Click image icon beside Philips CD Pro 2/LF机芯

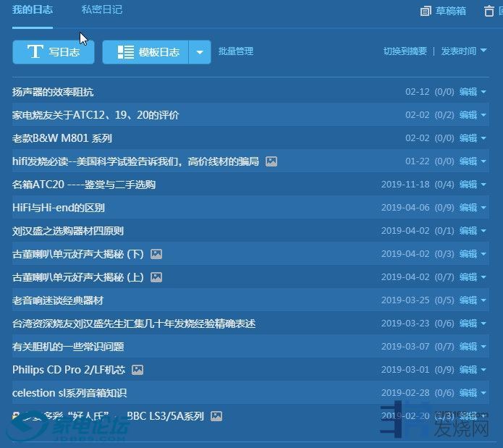[x=138, y=370]
